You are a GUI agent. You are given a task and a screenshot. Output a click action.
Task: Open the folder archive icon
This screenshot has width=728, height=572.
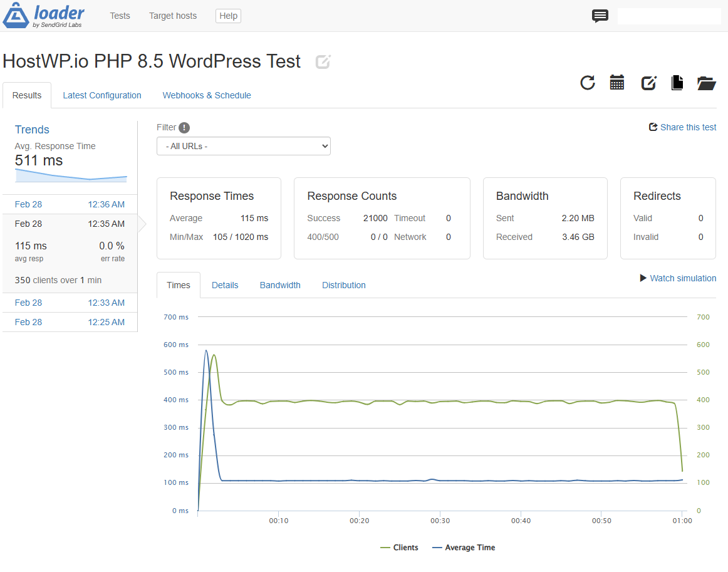tap(707, 83)
